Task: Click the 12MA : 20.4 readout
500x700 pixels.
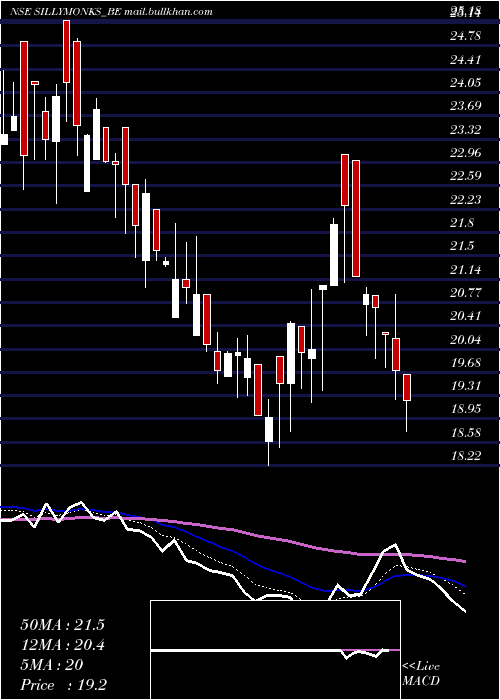Action: click(62, 645)
